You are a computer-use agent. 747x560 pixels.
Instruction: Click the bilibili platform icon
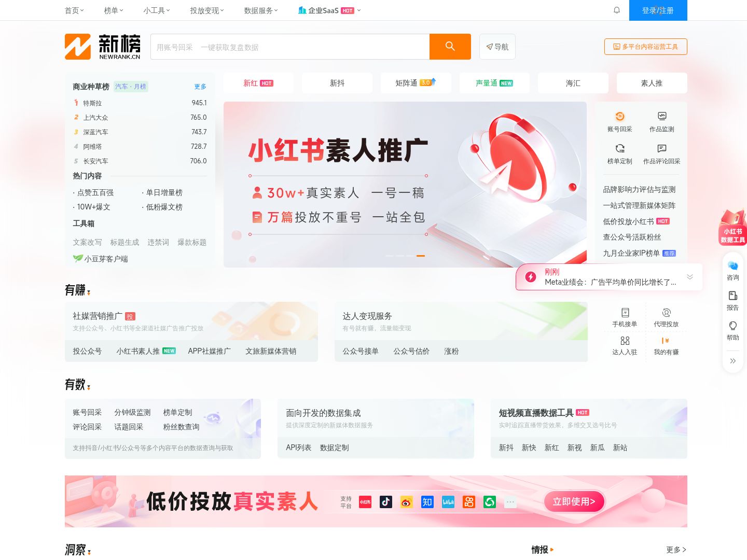448,501
